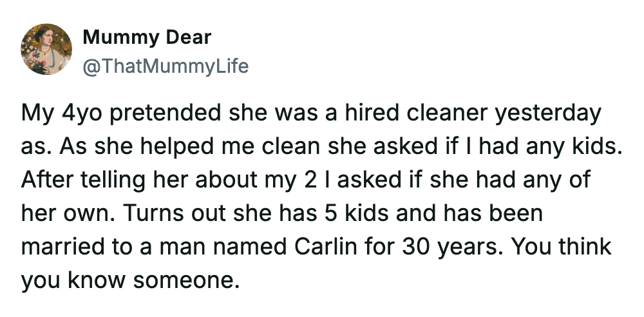Open the Mummy Dear display name

click(147, 37)
